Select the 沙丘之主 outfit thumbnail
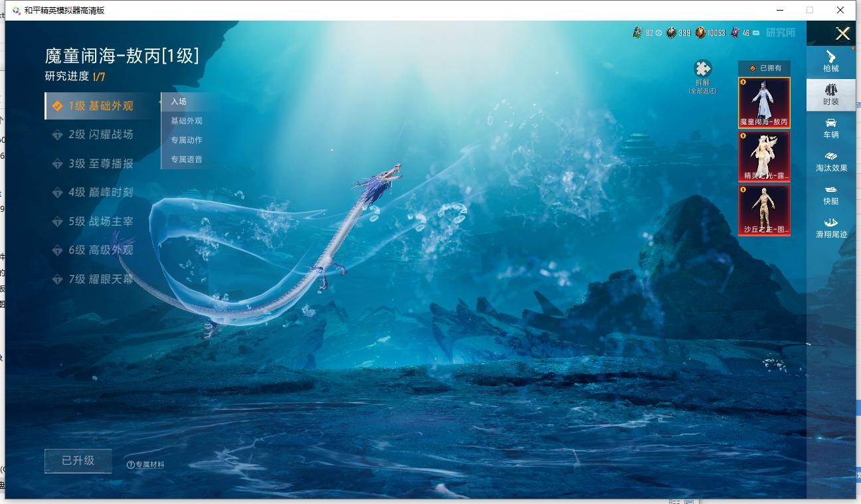Viewport: 861px width, 504px height. (x=764, y=210)
